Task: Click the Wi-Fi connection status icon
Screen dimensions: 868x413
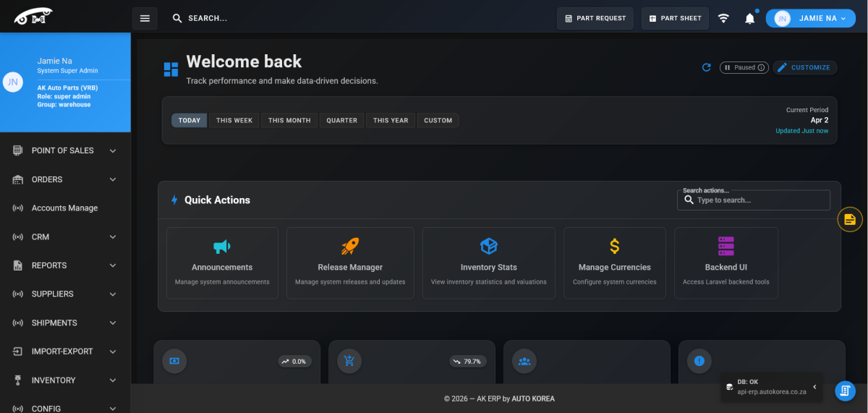Action: (723, 18)
